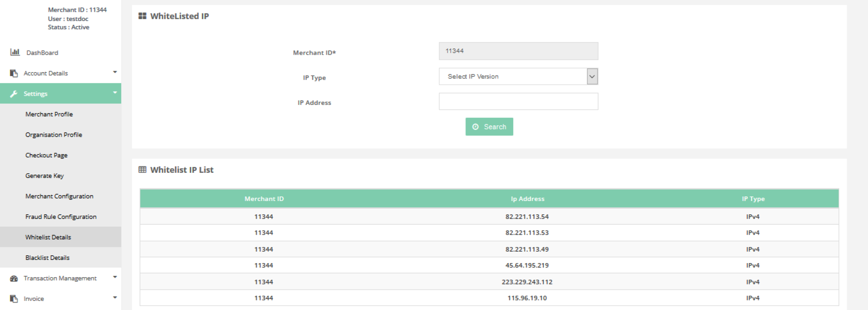Click the Merchant ID field showing 11344
Viewport: 868px width, 310px height.
coord(518,51)
